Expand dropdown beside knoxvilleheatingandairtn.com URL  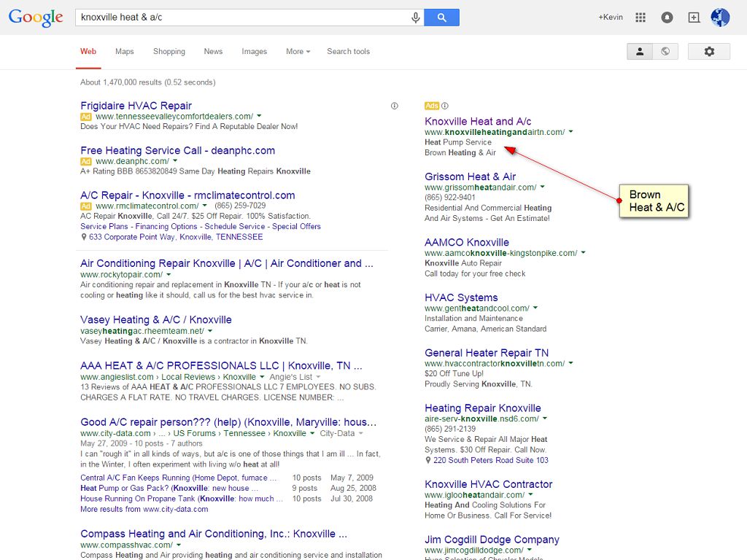pyautogui.click(x=570, y=131)
